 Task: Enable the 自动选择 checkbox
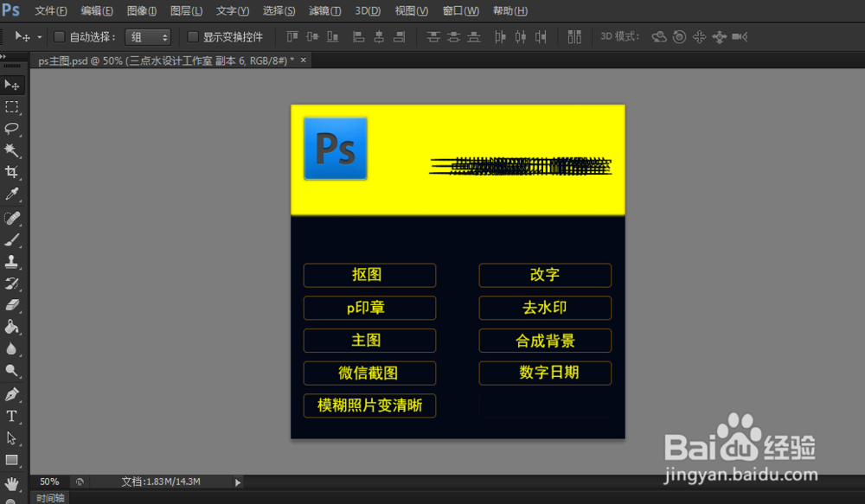click(x=59, y=37)
